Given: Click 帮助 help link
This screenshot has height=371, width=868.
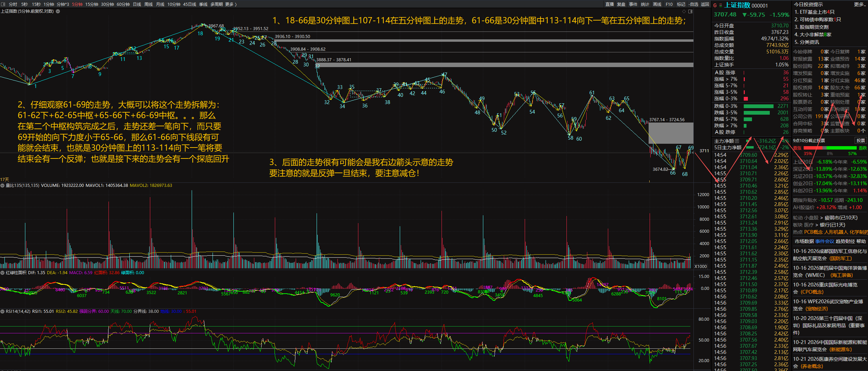Looking at the screenshot, I should (861, 241).
